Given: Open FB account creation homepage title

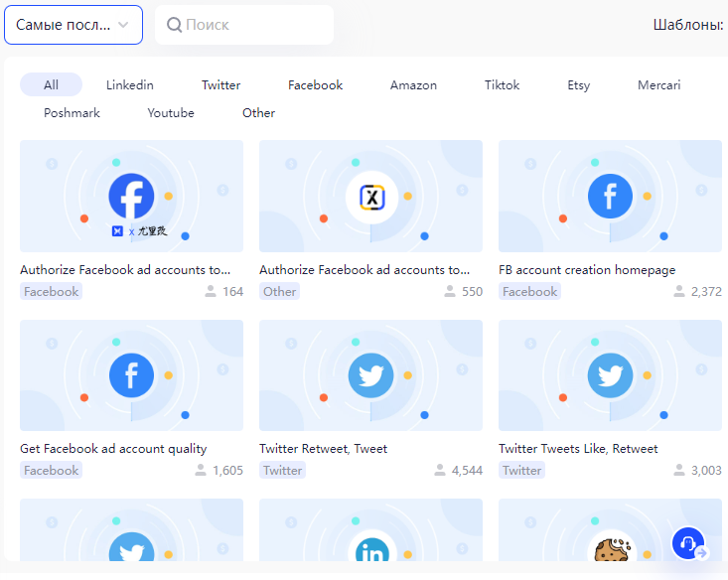Looking at the screenshot, I should (587, 270).
